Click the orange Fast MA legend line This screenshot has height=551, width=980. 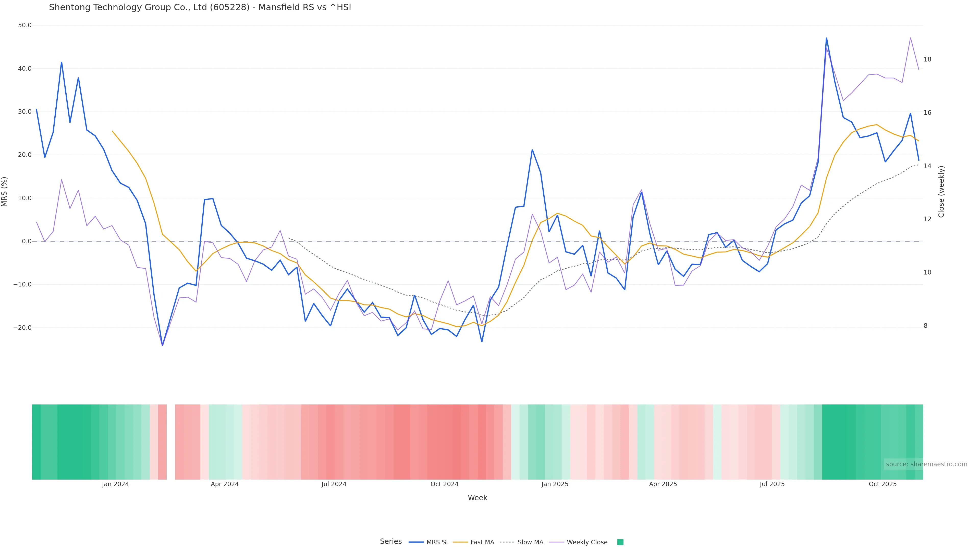click(x=460, y=542)
